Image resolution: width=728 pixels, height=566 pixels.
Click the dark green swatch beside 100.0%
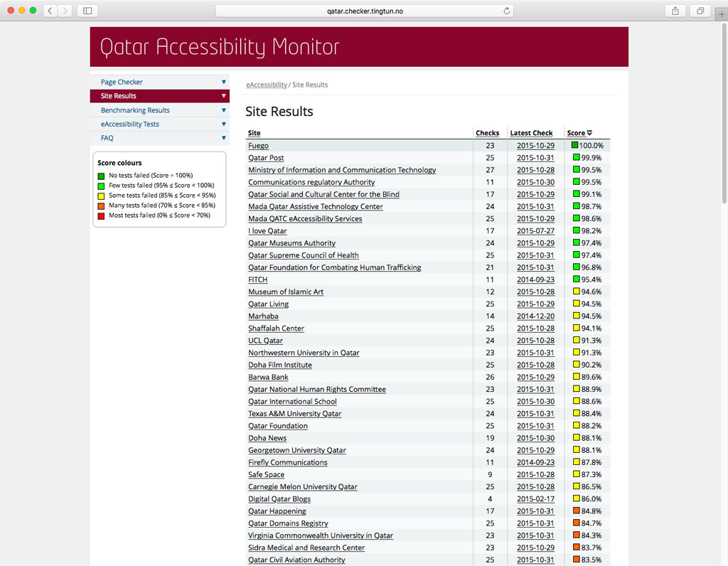(574, 145)
